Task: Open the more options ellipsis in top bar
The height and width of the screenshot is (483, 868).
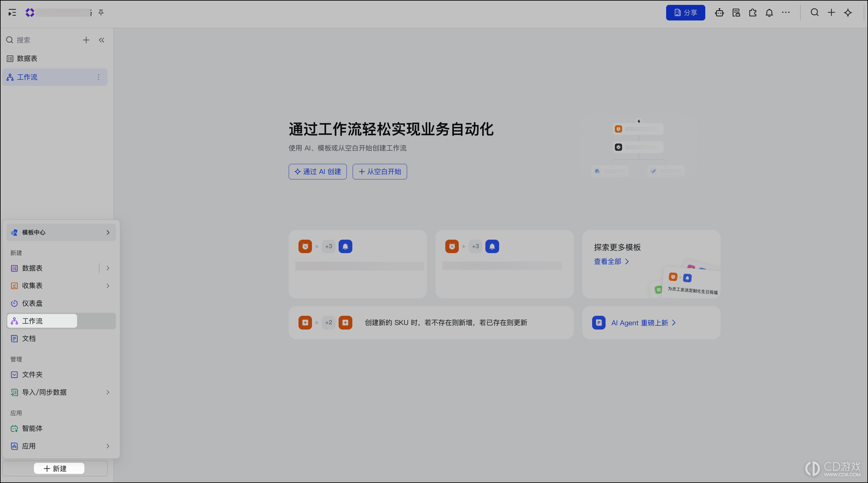Action: click(786, 13)
